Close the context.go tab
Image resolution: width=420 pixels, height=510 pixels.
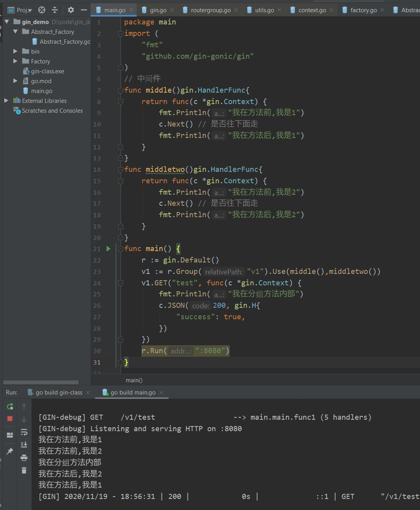331,10
